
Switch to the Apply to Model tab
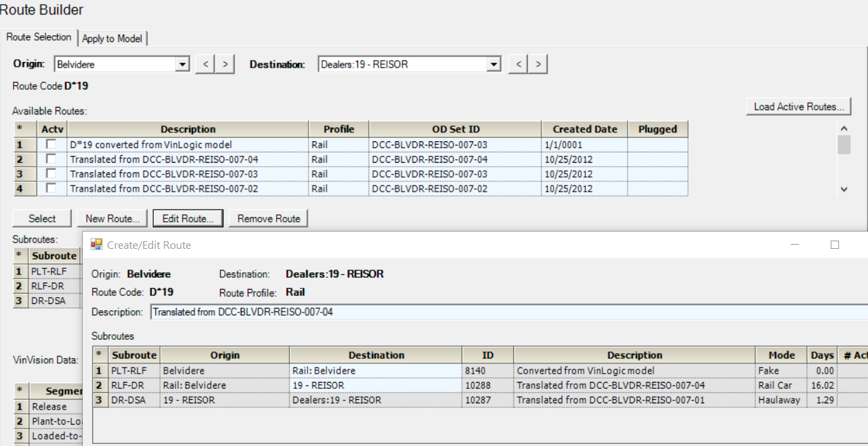(112, 39)
